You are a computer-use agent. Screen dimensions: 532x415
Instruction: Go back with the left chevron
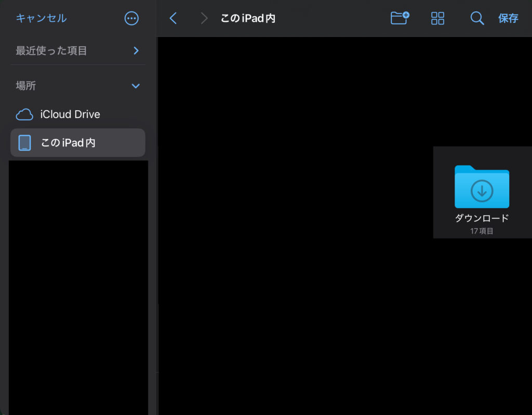click(x=174, y=19)
